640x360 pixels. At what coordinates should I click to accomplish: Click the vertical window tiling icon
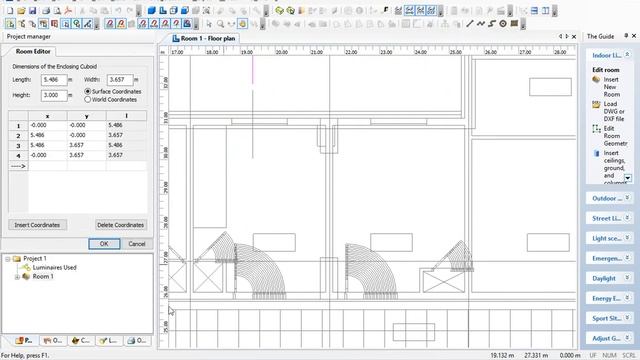pyautogui.click(x=545, y=11)
